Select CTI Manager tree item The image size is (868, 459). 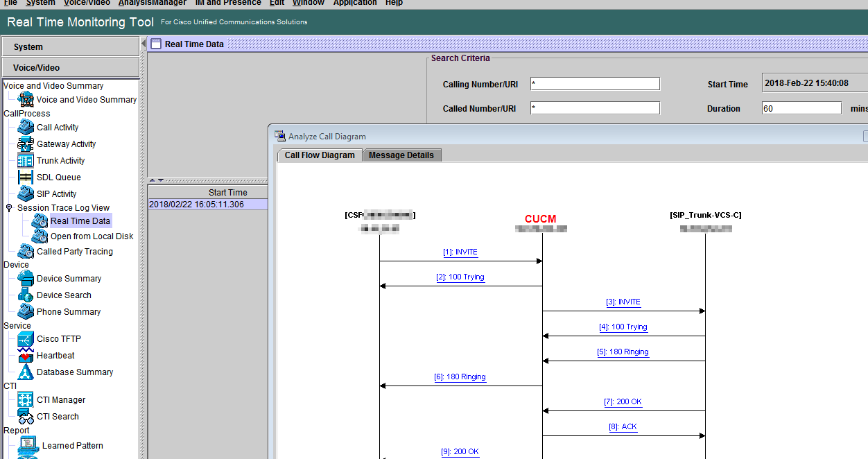tap(62, 400)
